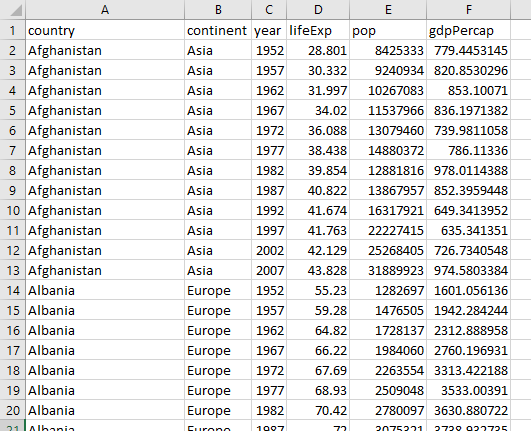Click the 'lifeExp' header cell
This screenshot has height=431, width=531.
pos(318,30)
